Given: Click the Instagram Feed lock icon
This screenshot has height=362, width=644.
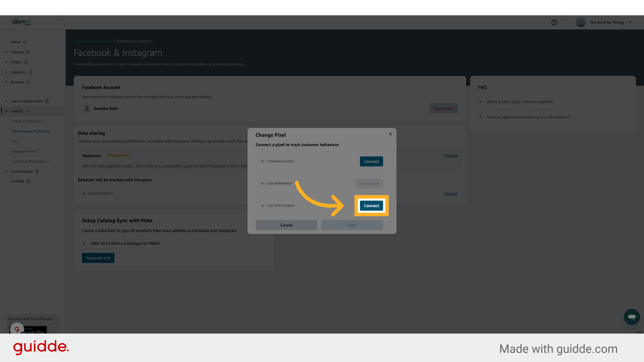Looking at the screenshot, I should point(40,152).
